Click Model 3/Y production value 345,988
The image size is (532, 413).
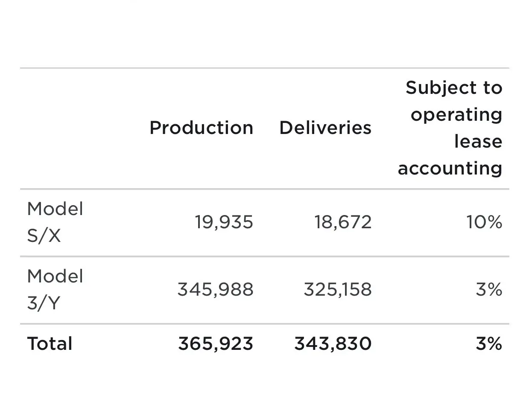pyautogui.click(x=216, y=289)
